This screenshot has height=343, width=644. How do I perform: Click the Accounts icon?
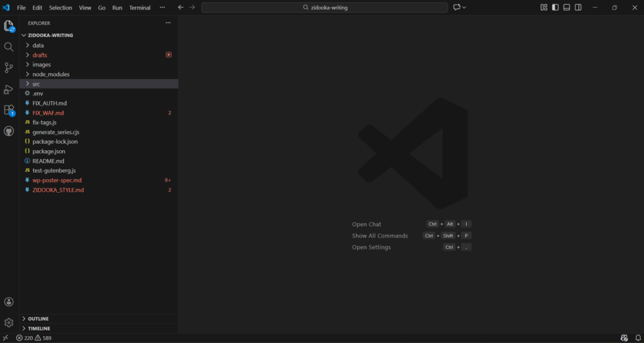click(x=9, y=302)
